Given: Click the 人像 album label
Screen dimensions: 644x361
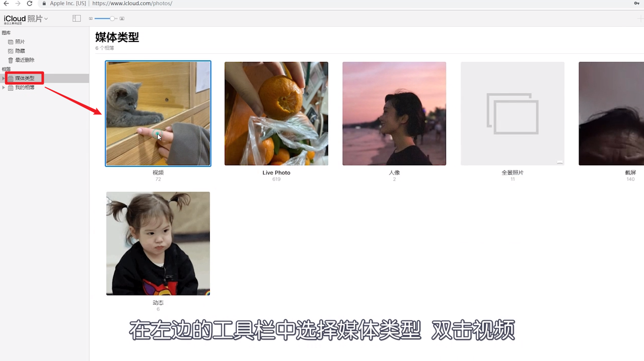Looking at the screenshot, I should [x=394, y=173].
